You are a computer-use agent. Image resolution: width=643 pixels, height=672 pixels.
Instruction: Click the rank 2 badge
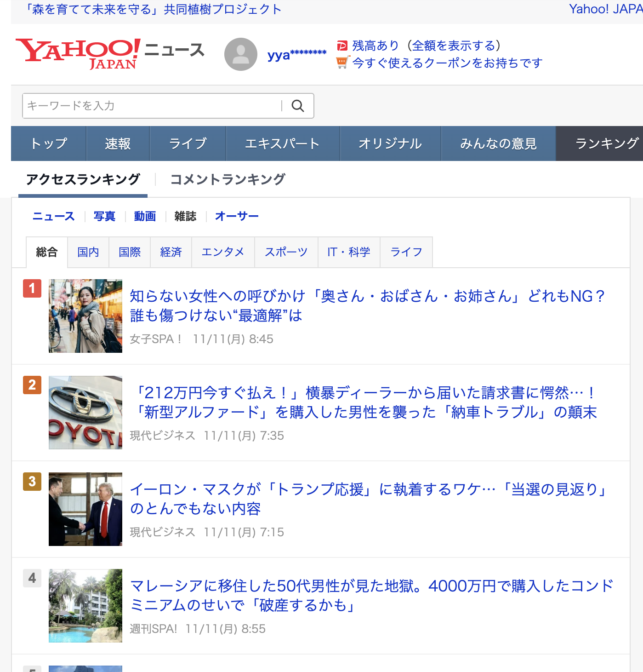click(32, 385)
